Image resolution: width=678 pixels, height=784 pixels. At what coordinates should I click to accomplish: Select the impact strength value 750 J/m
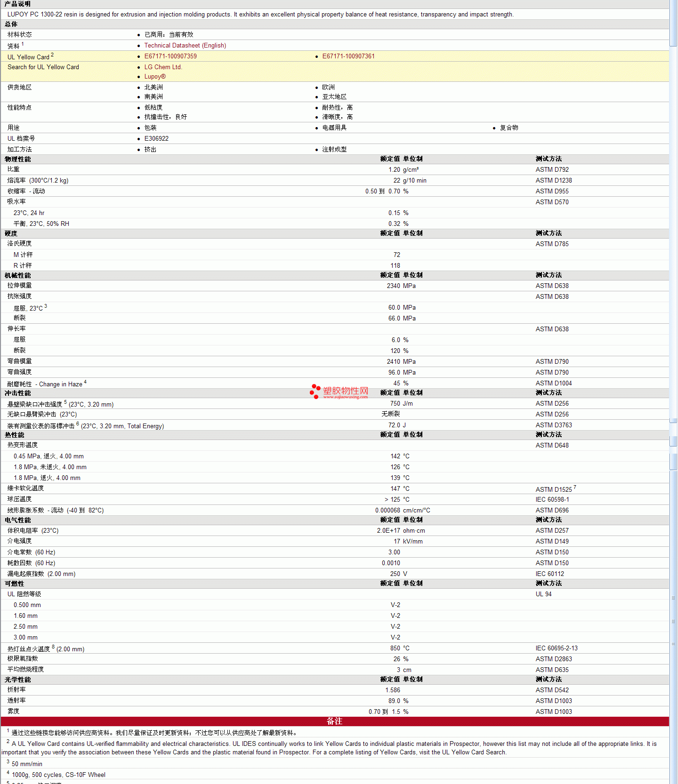402,404
